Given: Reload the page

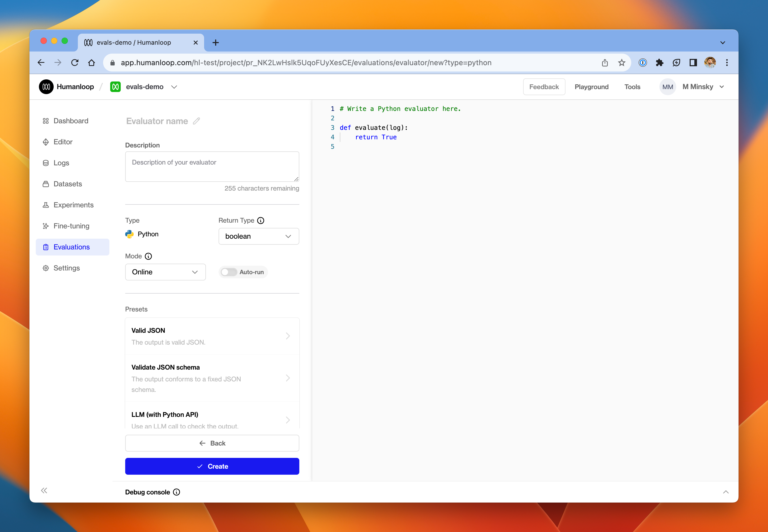Looking at the screenshot, I should point(75,62).
